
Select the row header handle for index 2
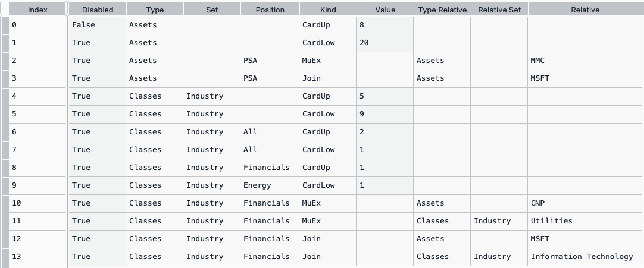(5, 61)
